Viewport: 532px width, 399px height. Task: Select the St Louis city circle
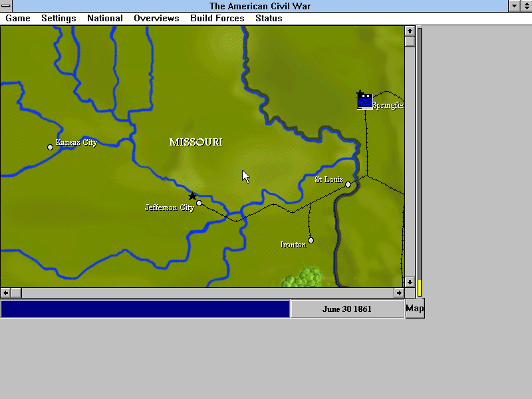pos(348,185)
